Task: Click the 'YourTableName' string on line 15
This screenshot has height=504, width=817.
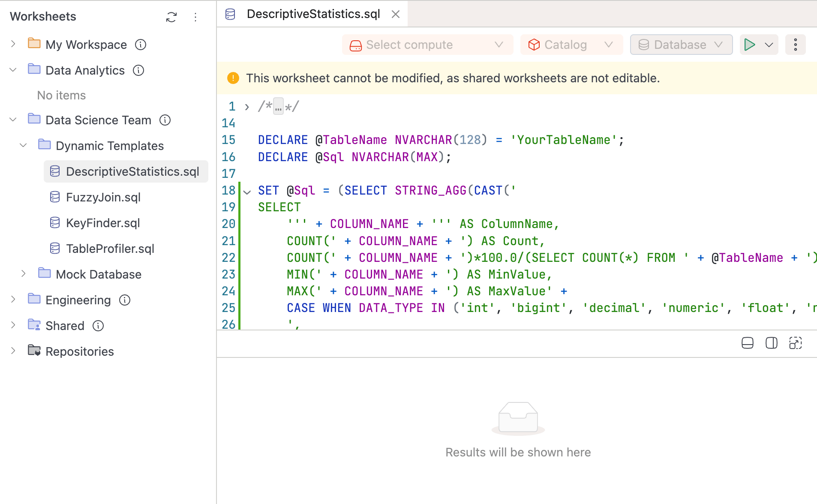Action: [563, 140]
